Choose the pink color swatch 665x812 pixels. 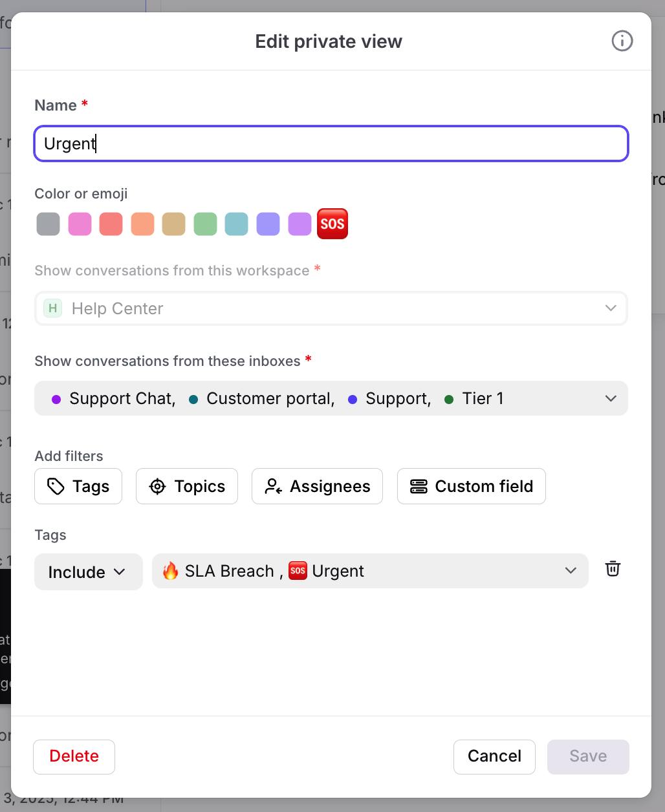80,224
